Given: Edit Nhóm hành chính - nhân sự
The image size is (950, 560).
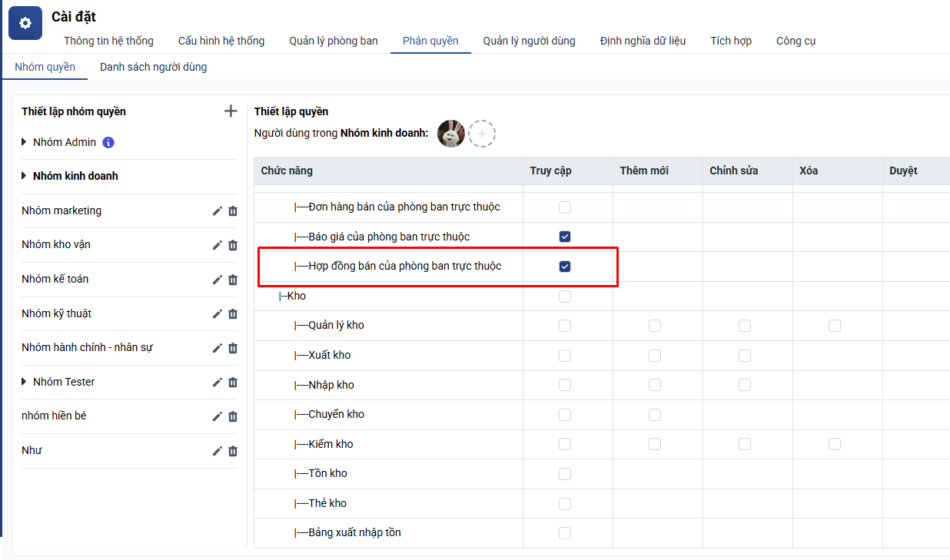Looking at the screenshot, I should click(x=218, y=348).
